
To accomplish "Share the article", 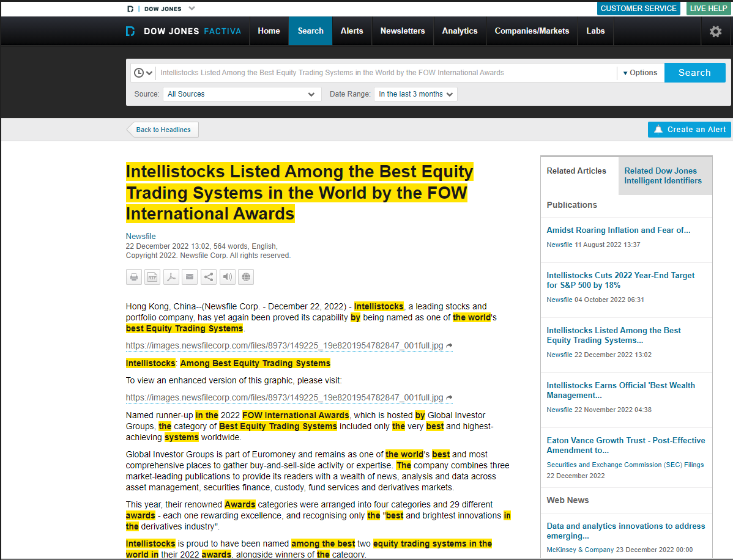I will [x=208, y=276].
